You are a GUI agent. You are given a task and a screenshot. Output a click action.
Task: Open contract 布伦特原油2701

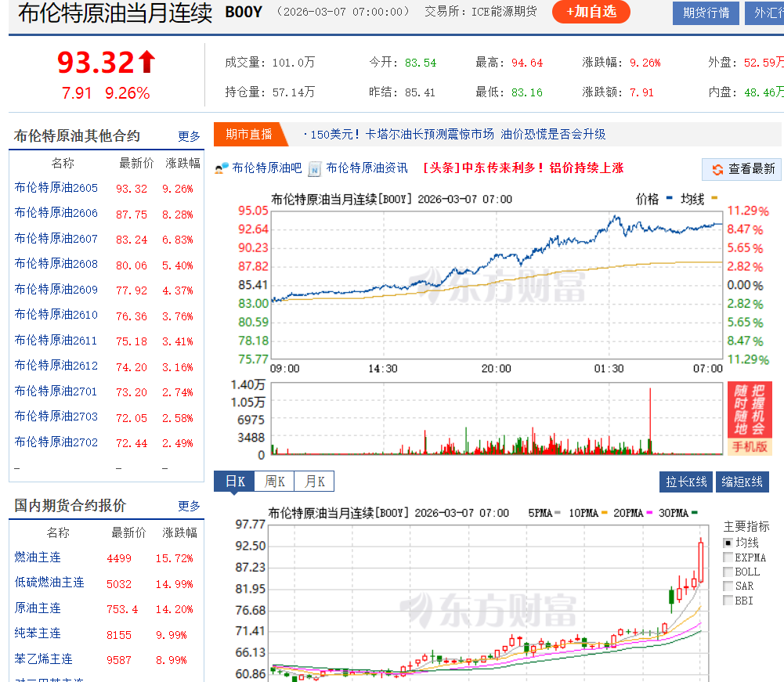point(56,391)
